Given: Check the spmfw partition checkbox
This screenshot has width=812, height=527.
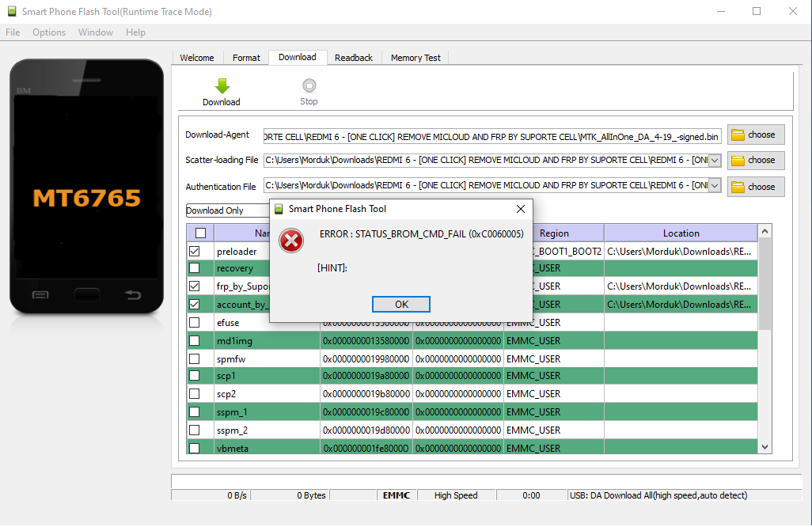Looking at the screenshot, I should (x=194, y=358).
